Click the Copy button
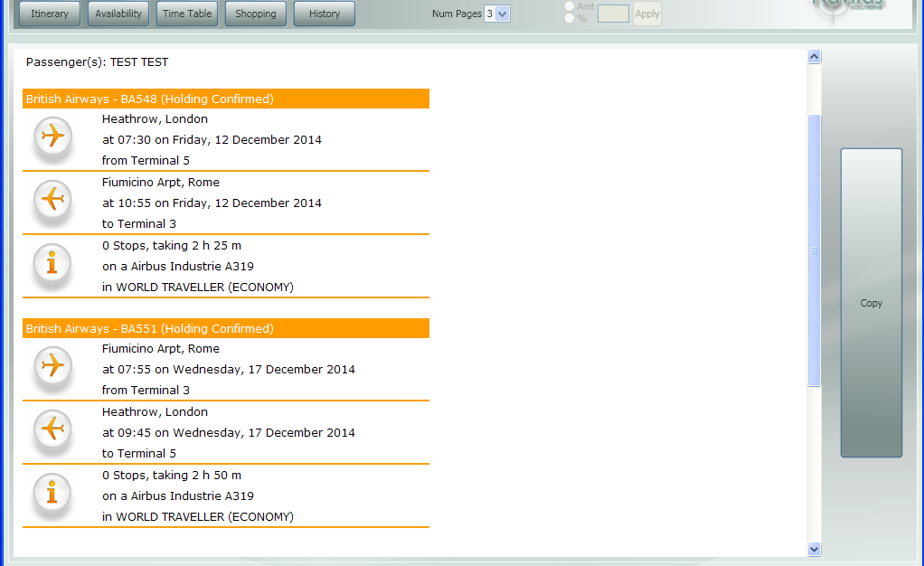The height and width of the screenshot is (566, 924). click(871, 303)
